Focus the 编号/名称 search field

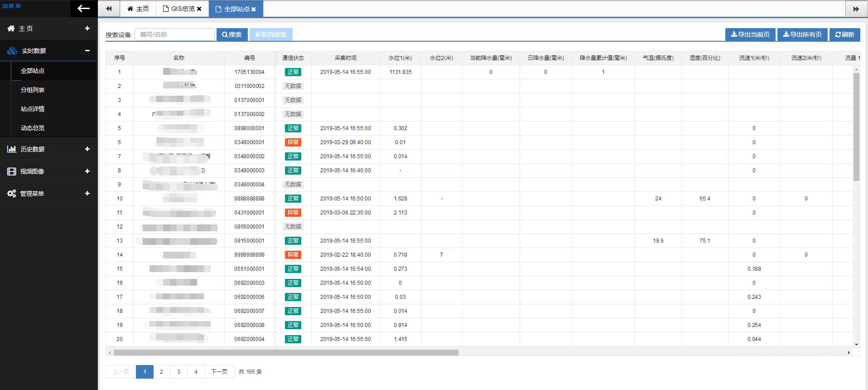click(174, 34)
